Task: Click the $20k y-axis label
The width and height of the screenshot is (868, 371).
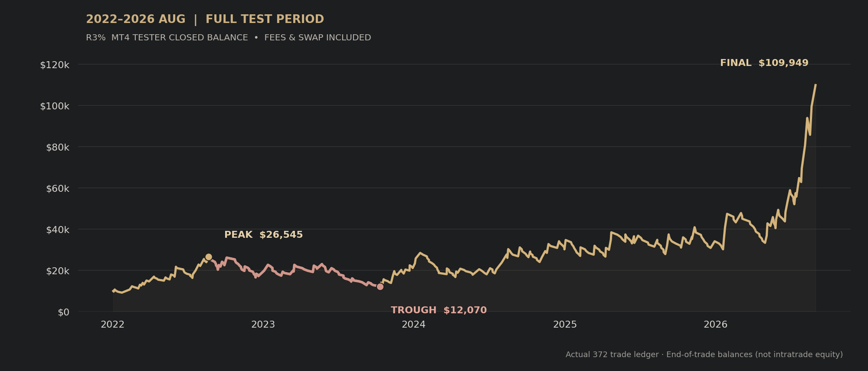Action: click(x=58, y=271)
